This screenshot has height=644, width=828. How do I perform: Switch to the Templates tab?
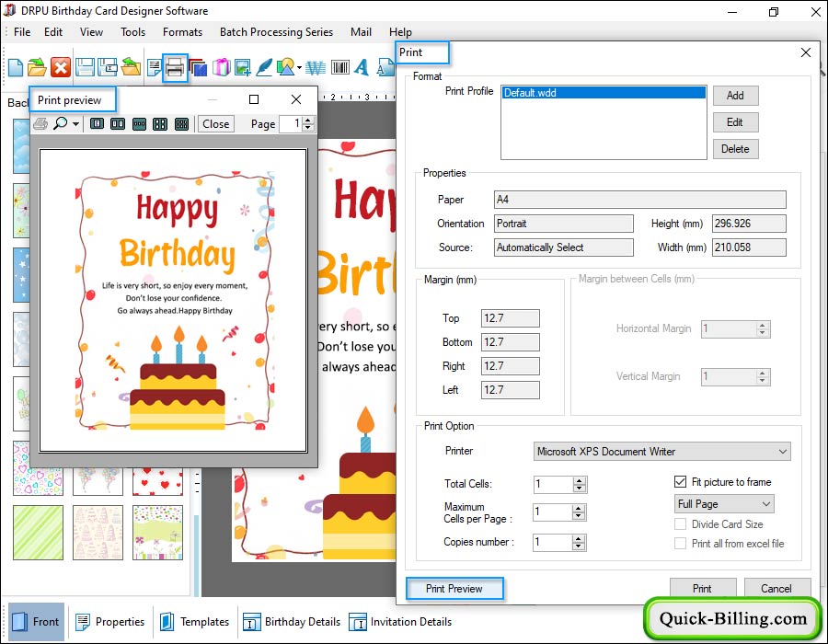click(194, 621)
